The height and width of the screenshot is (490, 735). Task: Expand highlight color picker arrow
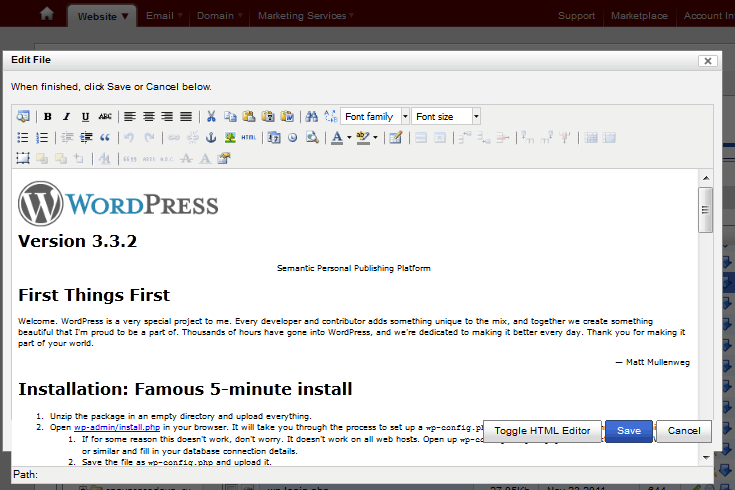click(x=375, y=137)
